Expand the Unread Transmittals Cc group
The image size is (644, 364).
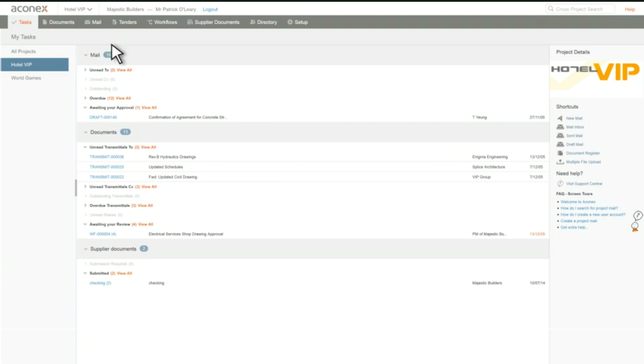tap(85, 186)
